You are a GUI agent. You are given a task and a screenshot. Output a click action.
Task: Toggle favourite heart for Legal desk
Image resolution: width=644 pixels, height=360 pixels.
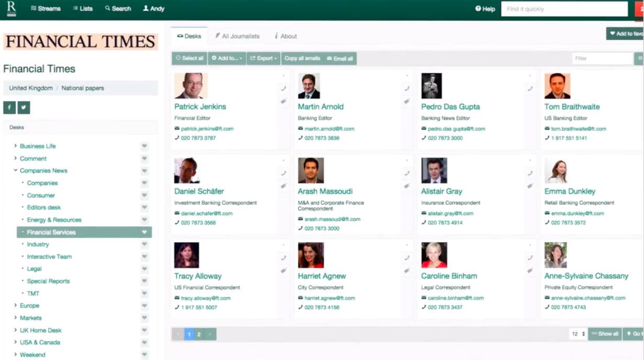point(144,269)
